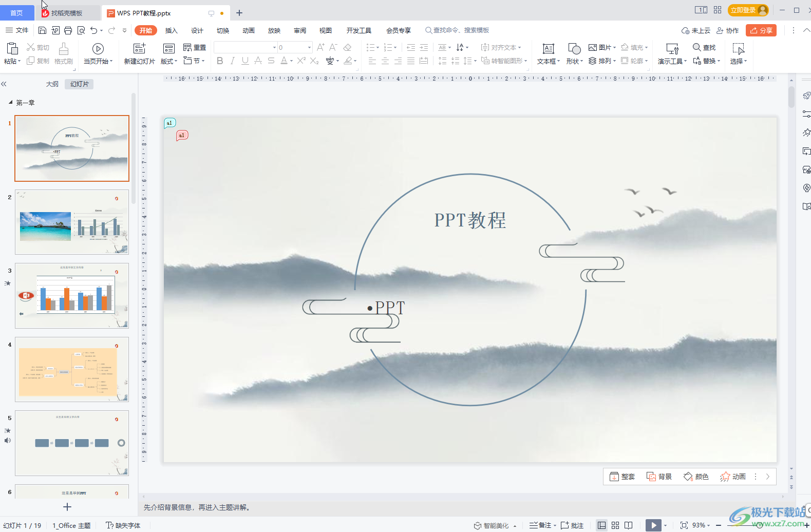This screenshot has width=811, height=532.
Task: Click the Increase Indent icon
Action: coord(424,47)
